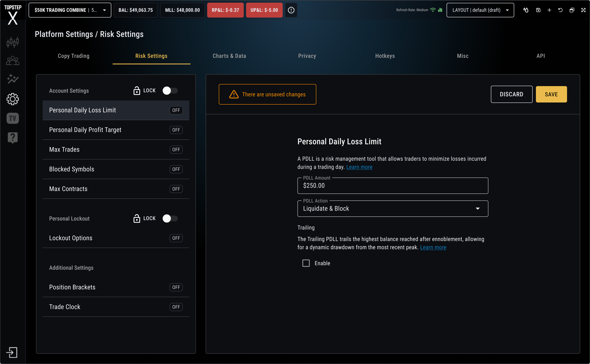Open the performance stats sparkle-chart icon
This screenshot has width=590, height=364.
coord(13,79)
